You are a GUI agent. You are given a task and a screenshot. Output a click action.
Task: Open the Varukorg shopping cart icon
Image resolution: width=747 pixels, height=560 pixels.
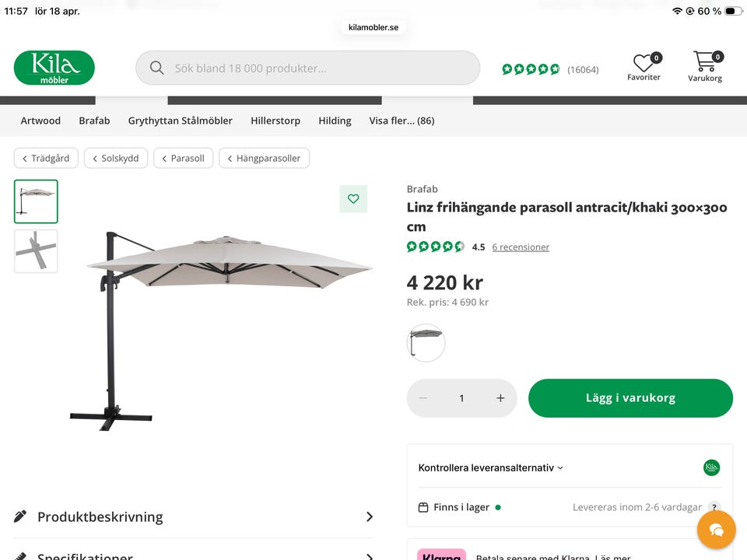704,62
